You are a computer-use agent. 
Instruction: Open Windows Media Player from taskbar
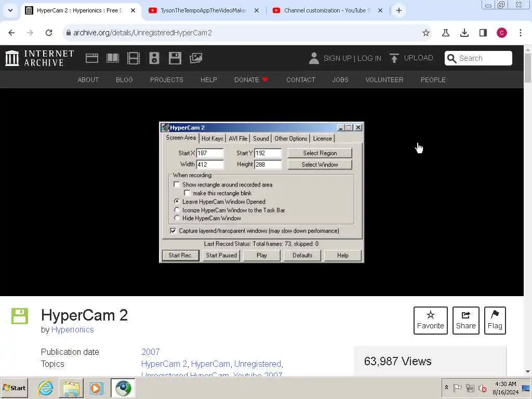pos(96,388)
